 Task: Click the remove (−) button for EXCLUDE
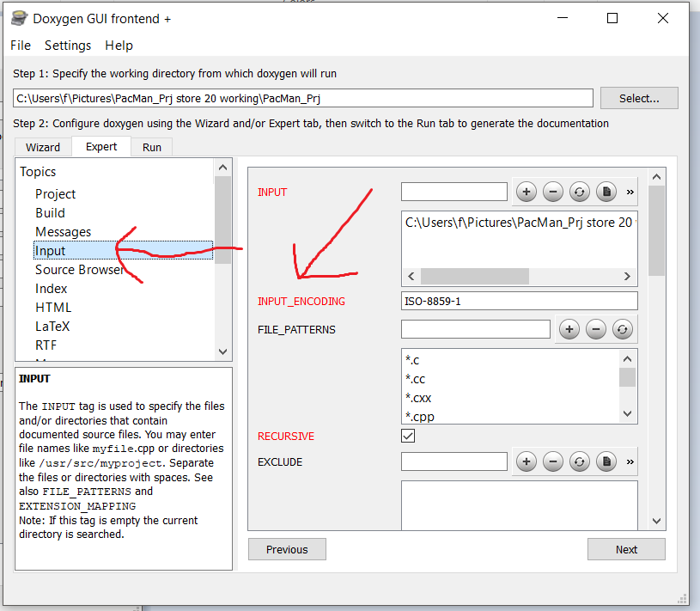pos(552,461)
